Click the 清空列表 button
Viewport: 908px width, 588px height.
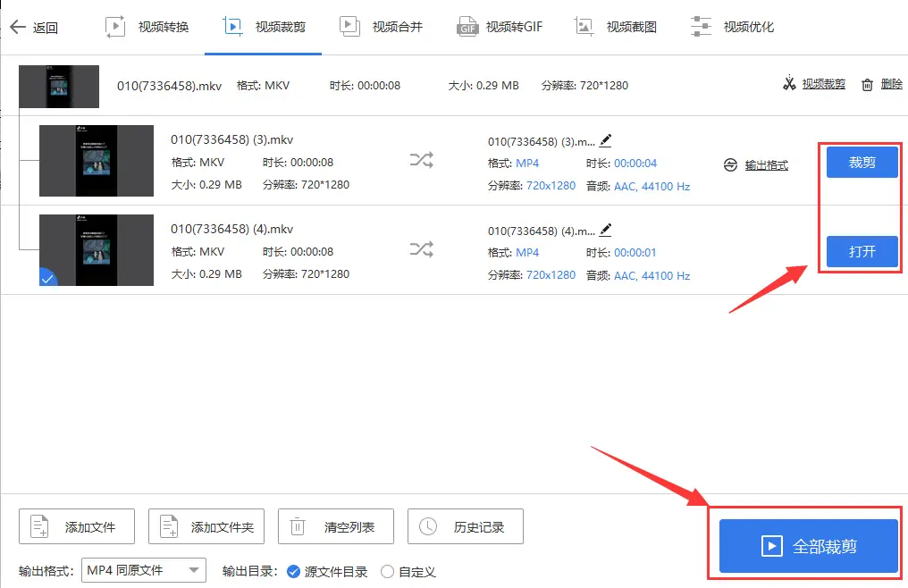click(336, 526)
